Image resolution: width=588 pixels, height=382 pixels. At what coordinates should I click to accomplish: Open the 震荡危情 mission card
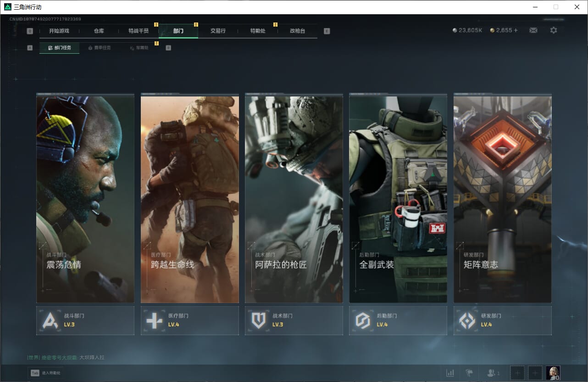[x=85, y=200]
